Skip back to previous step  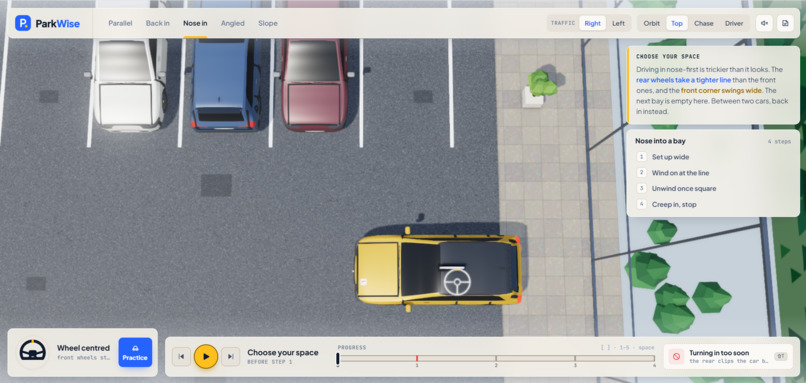tap(181, 356)
